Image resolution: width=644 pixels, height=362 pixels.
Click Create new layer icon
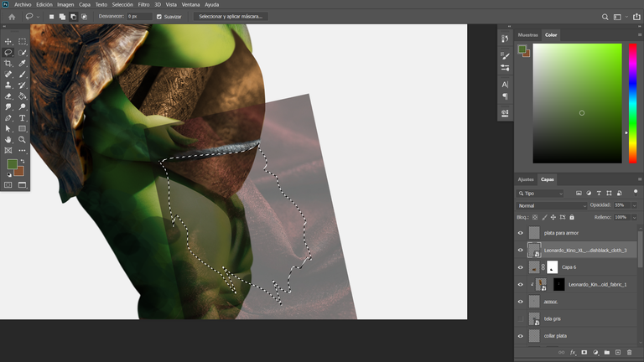pos(618,352)
